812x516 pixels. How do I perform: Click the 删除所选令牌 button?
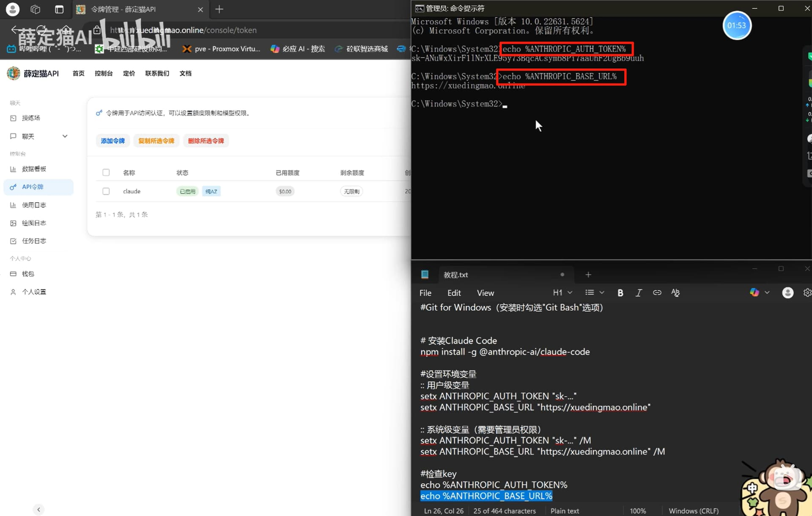point(206,141)
